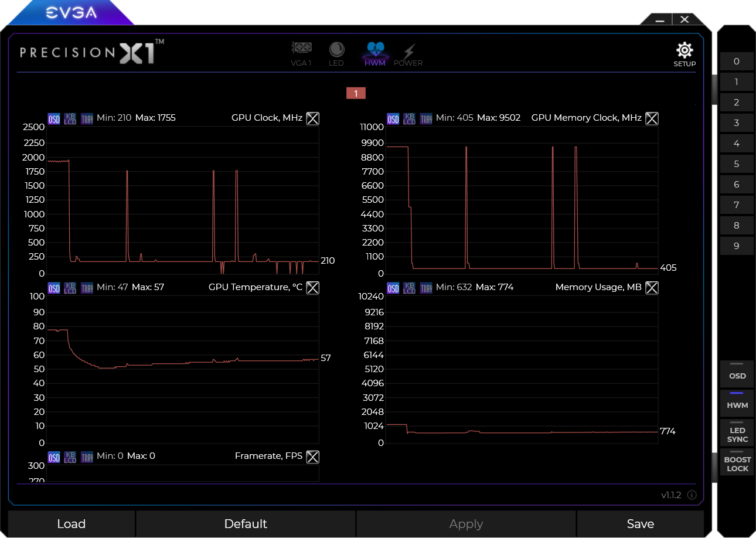756x538 pixels.
Task: Select GPU page indicator 1
Action: pos(356,93)
